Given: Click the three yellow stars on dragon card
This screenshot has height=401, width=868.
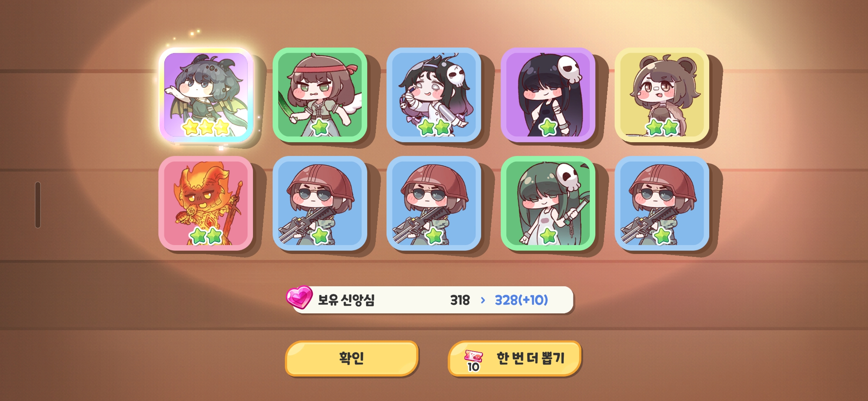Looking at the screenshot, I should pyautogui.click(x=206, y=127).
